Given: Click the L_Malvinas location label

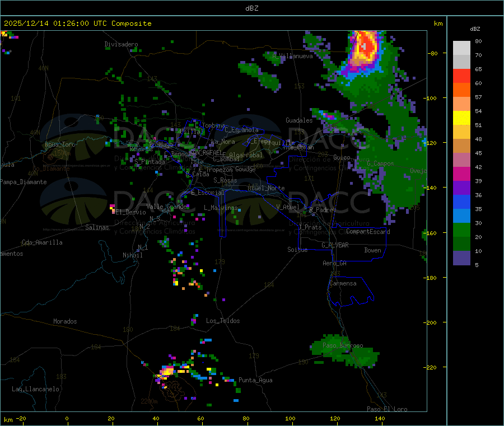Looking at the screenshot, I should pyautogui.click(x=221, y=208).
